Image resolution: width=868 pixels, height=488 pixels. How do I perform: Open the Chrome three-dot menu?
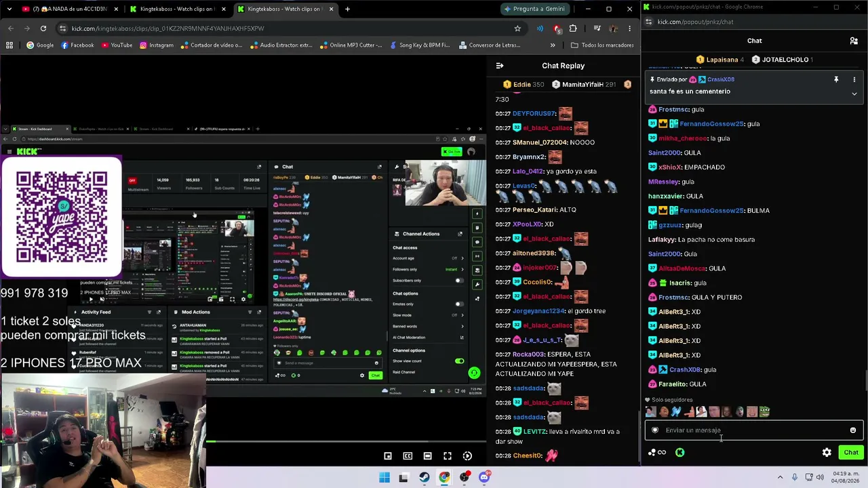[x=630, y=28]
